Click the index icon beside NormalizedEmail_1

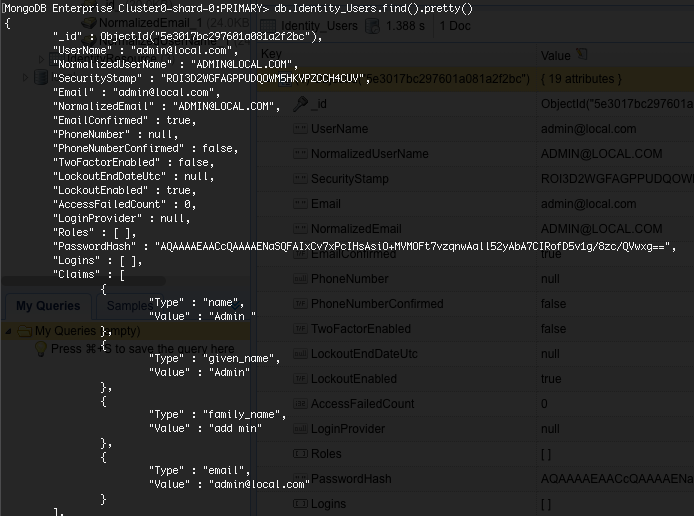point(89,23)
